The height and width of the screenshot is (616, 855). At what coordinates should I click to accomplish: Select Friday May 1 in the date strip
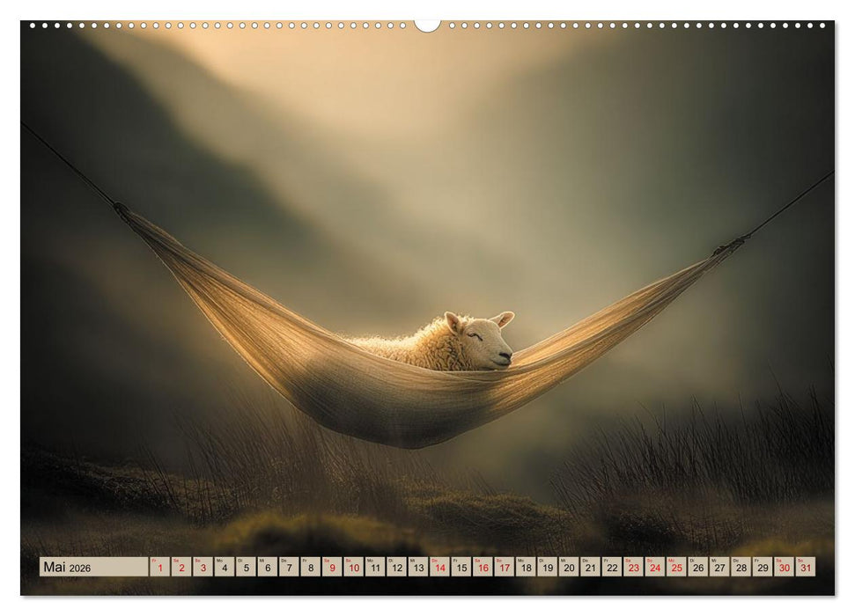(x=159, y=568)
